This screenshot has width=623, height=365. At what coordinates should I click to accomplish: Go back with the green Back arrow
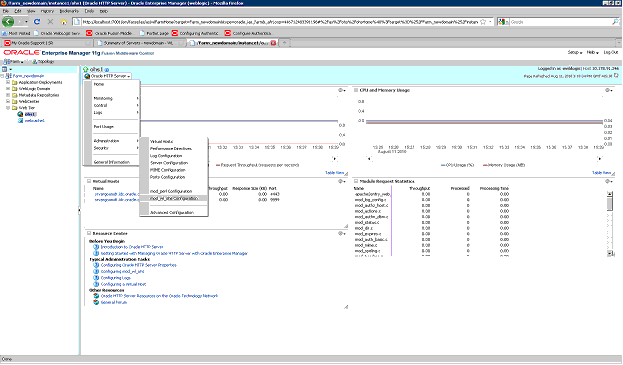pyautogui.click(x=8, y=22)
